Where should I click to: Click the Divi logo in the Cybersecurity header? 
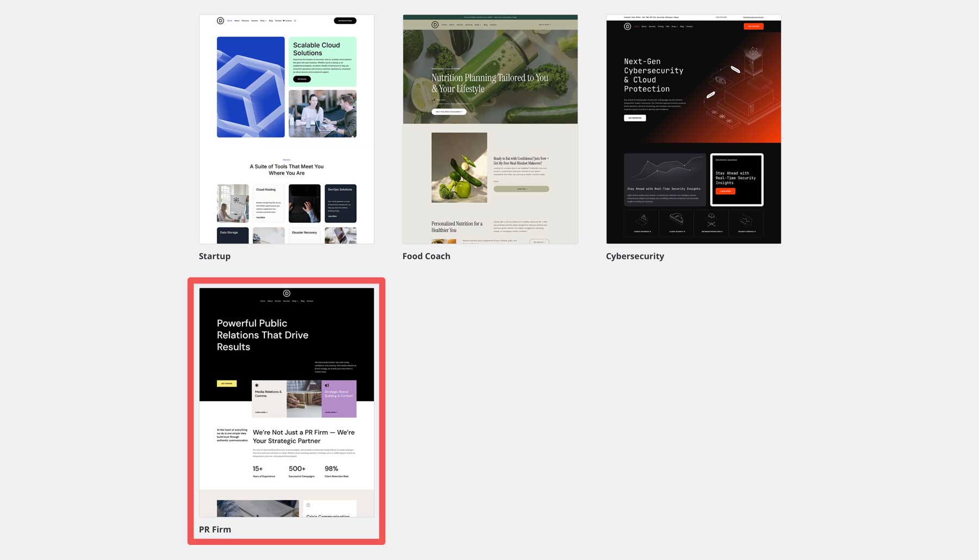628,26
